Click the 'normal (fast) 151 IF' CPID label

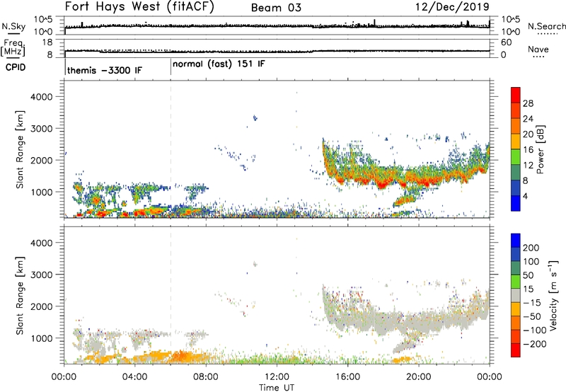click(219, 64)
